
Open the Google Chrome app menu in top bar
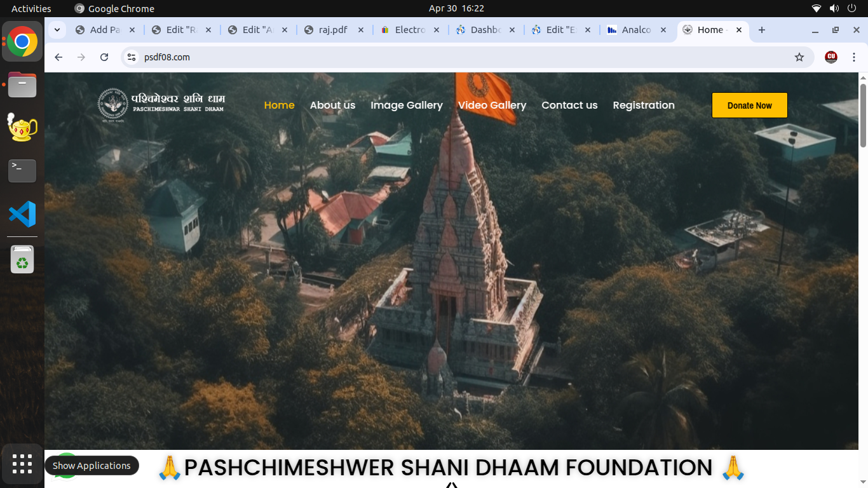[114, 8]
